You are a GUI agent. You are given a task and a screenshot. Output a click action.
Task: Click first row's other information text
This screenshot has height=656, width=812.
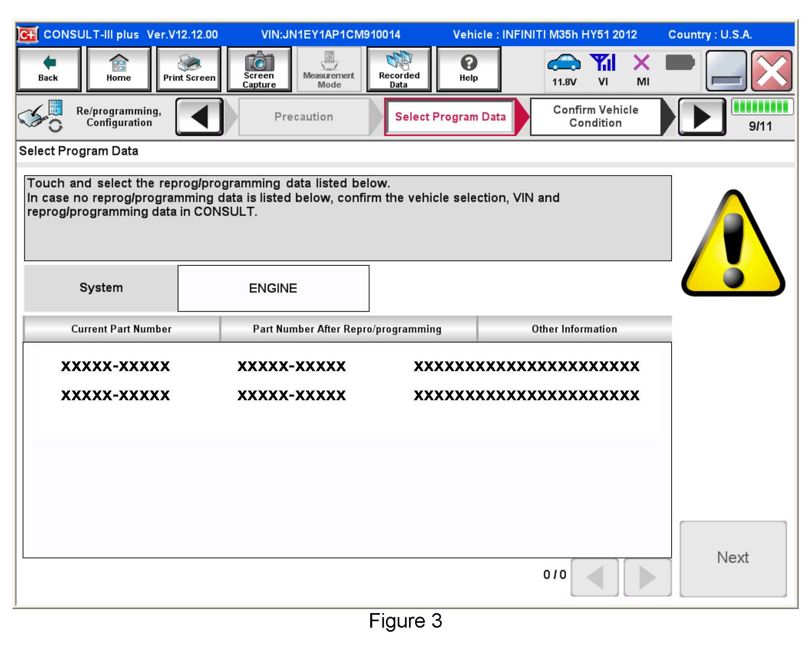526,366
